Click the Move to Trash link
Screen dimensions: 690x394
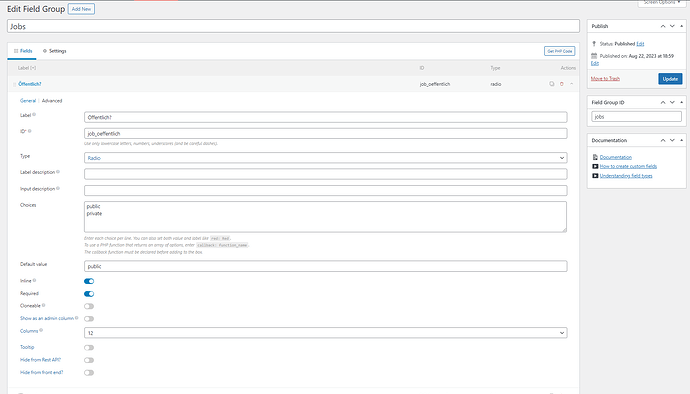tap(605, 79)
